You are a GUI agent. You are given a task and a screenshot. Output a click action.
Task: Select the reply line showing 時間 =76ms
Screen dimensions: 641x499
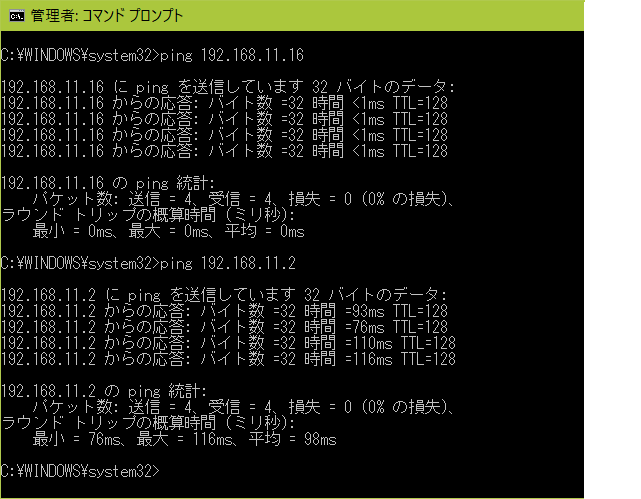(x=224, y=327)
